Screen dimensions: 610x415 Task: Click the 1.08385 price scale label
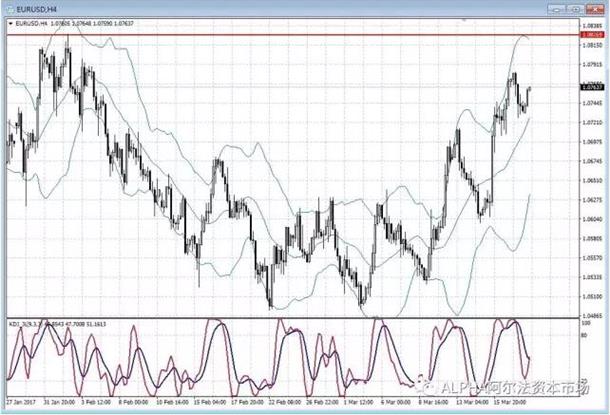point(592,26)
